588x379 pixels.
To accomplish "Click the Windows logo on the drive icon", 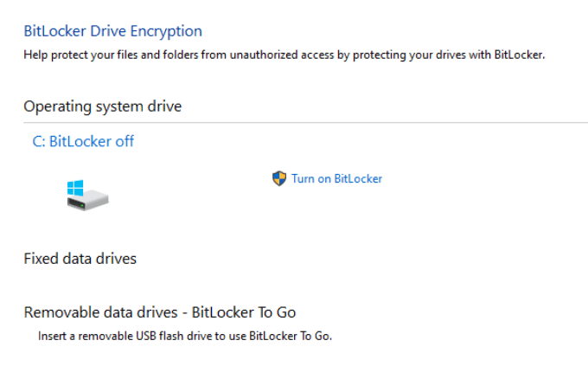I will (x=76, y=187).
